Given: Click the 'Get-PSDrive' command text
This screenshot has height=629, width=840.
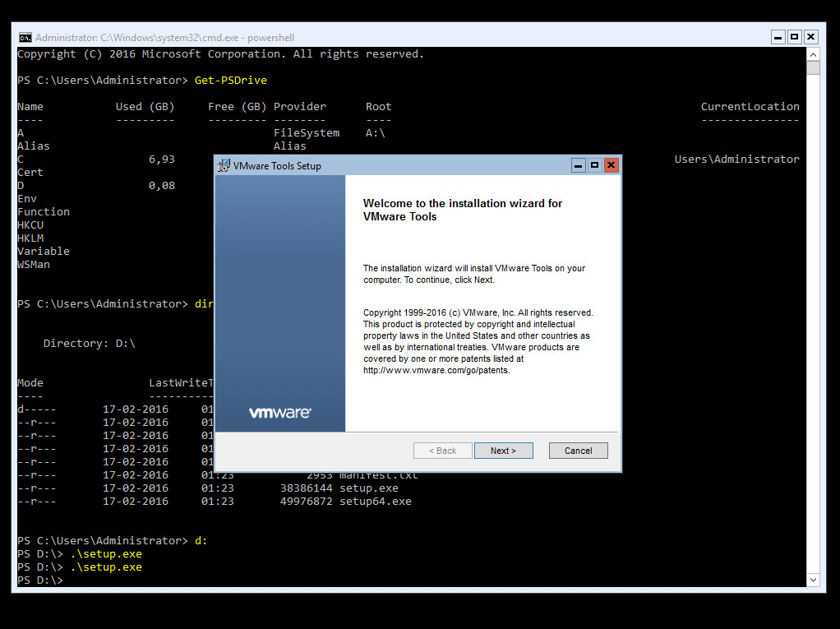Looking at the screenshot, I should tap(230, 81).
